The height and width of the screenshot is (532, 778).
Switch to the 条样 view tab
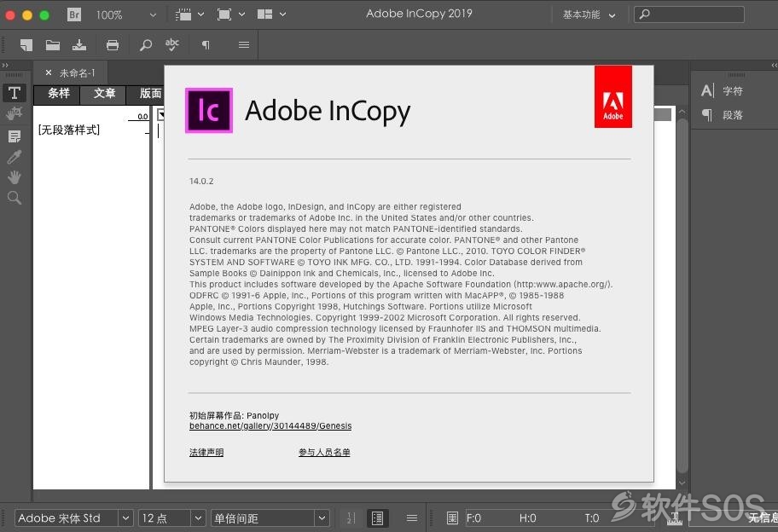[x=59, y=94]
